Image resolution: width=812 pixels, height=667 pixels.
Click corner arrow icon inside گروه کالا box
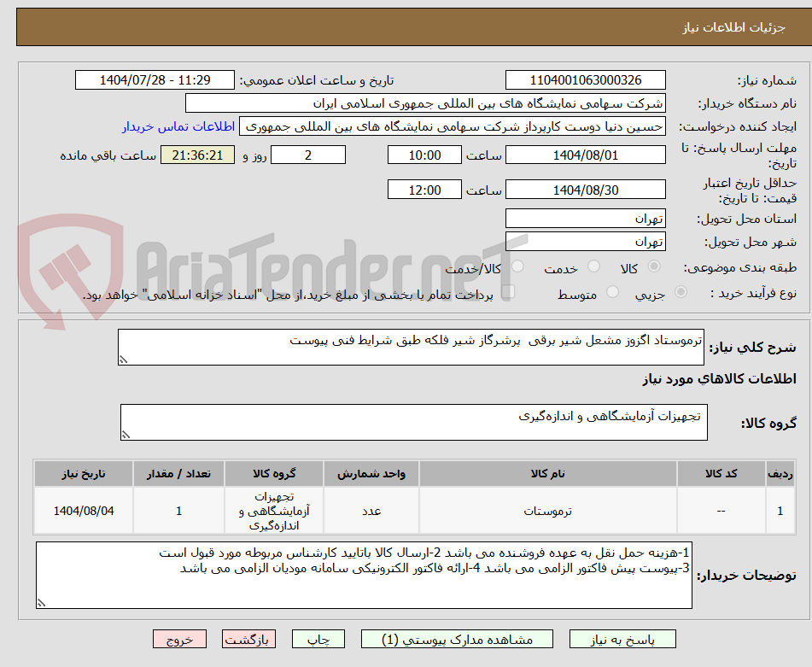(x=126, y=433)
